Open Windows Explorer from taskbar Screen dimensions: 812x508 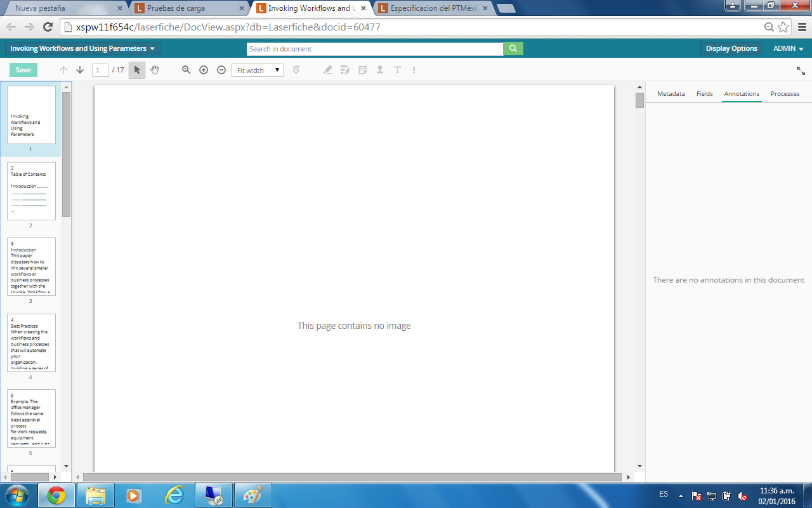[x=96, y=495]
